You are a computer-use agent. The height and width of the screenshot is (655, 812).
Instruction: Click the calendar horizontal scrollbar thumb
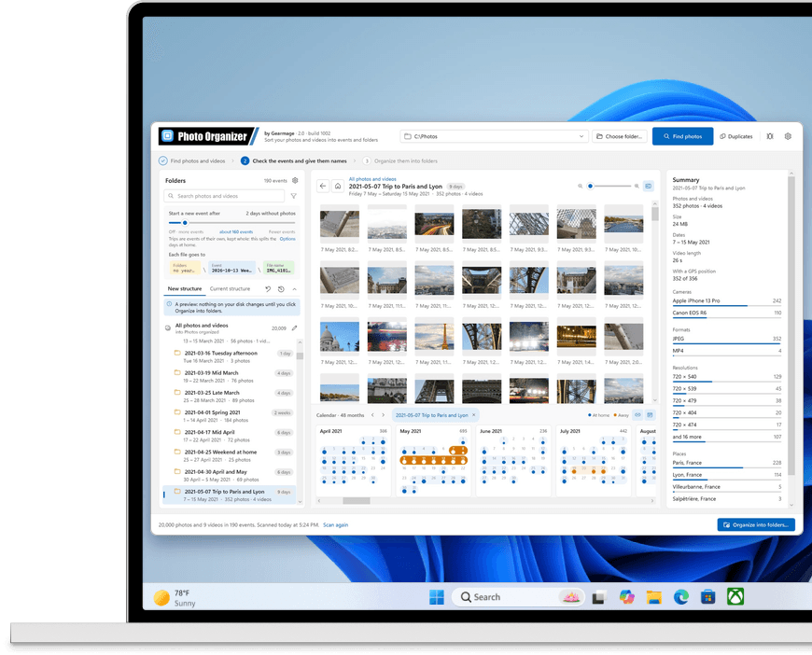click(357, 501)
